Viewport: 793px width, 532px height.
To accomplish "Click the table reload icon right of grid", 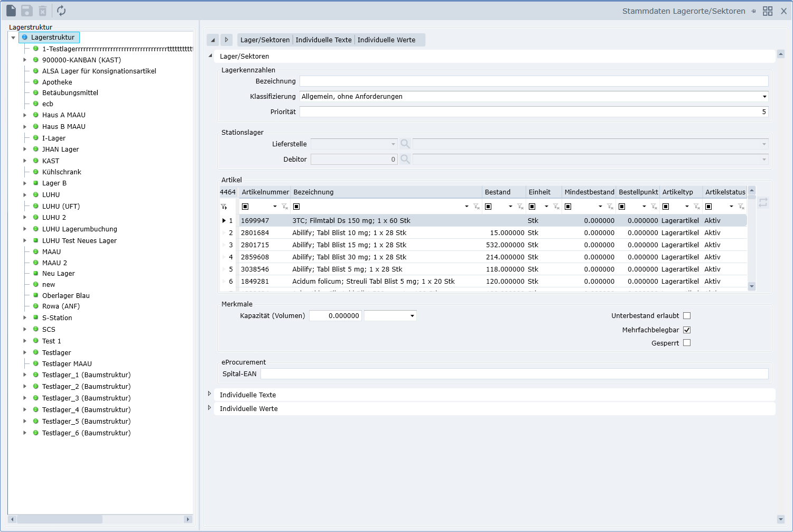I will tap(763, 202).
